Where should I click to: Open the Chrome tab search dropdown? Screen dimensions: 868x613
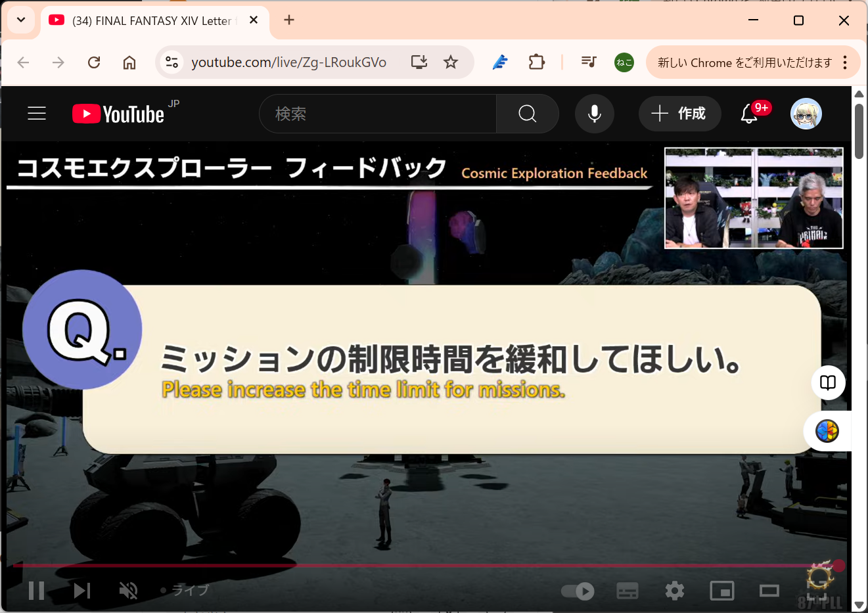[21, 20]
